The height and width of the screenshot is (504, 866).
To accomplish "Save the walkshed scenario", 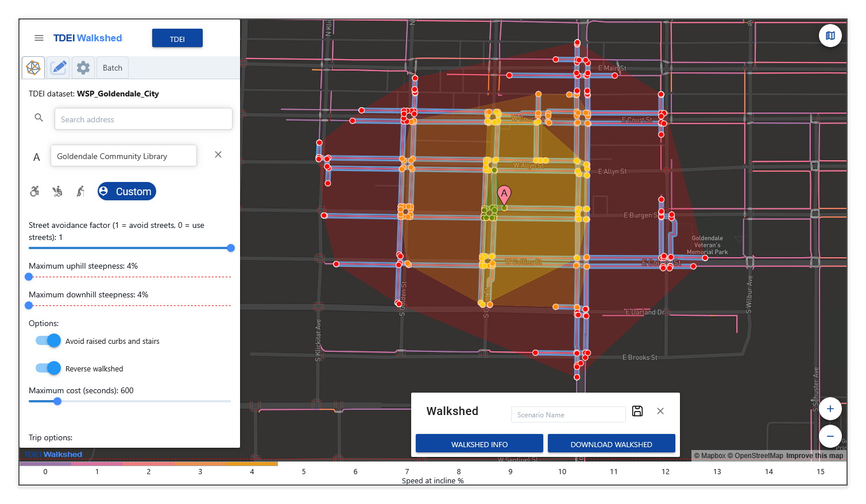I will pyautogui.click(x=637, y=411).
